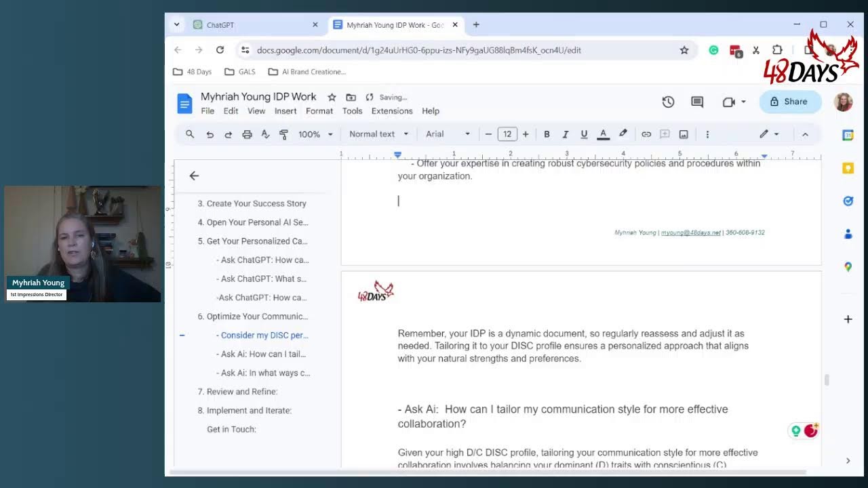Screen dimensions: 868x488
Task: Open the text color picker
Action: click(603, 134)
